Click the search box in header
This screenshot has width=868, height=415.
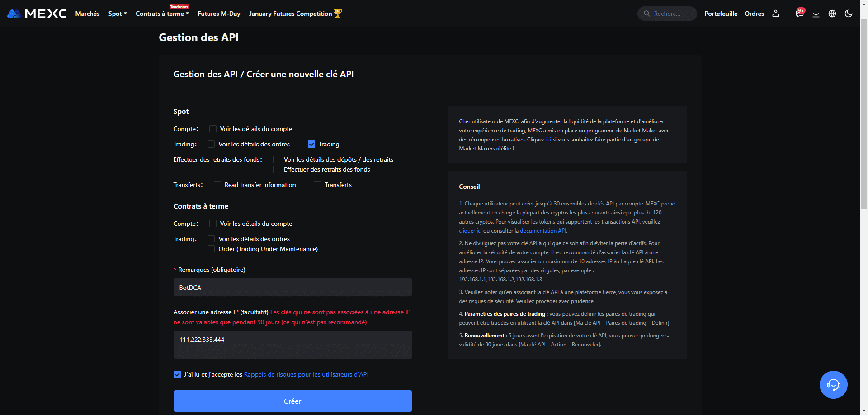tap(667, 14)
